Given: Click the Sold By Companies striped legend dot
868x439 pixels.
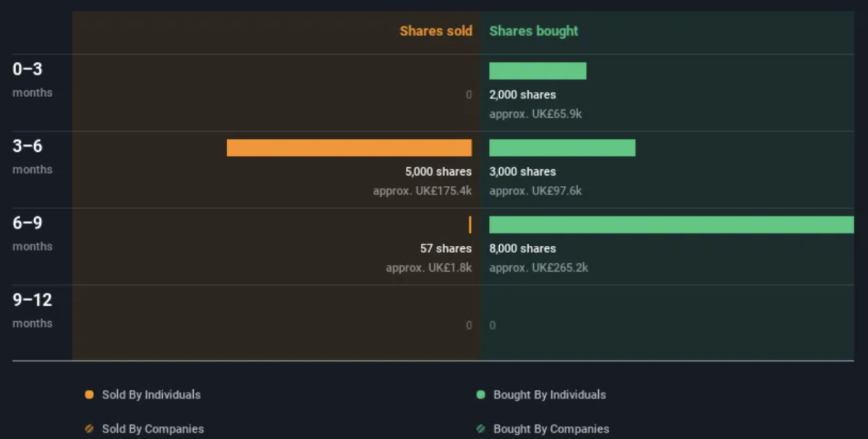Looking at the screenshot, I should click(89, 429).
